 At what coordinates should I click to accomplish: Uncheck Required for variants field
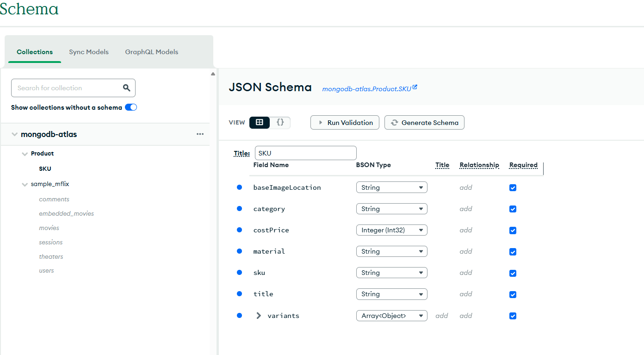coord(513,316)
